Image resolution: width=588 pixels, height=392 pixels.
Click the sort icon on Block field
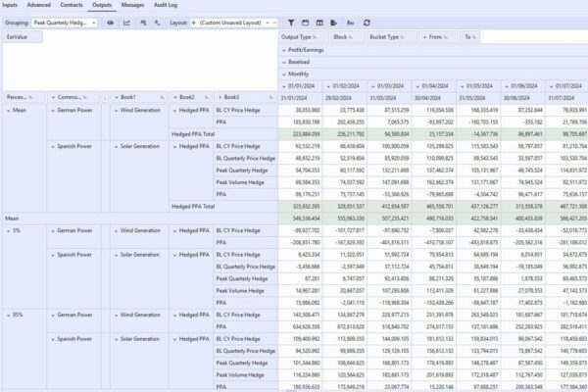[x=351, y=37]
